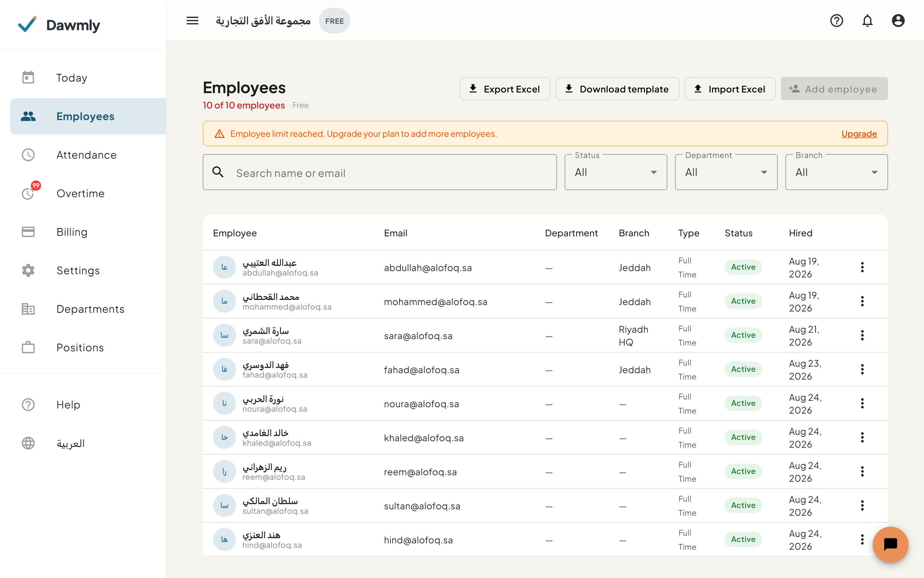Image resolution: width=924 pixels, height=578 pixels.
Task: Open the chat support bubble
Action: (890, 544)
